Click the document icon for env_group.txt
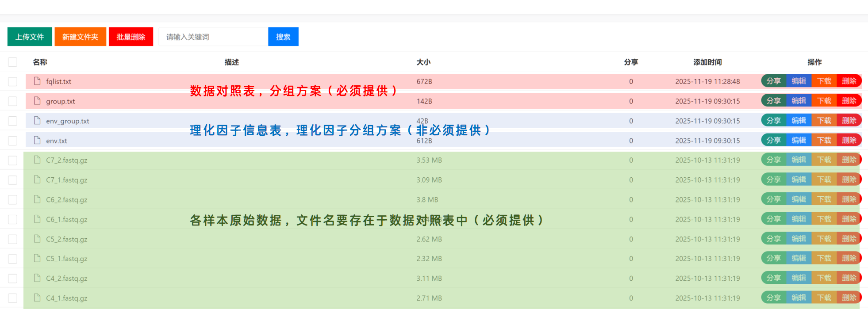 coord(38,121)
